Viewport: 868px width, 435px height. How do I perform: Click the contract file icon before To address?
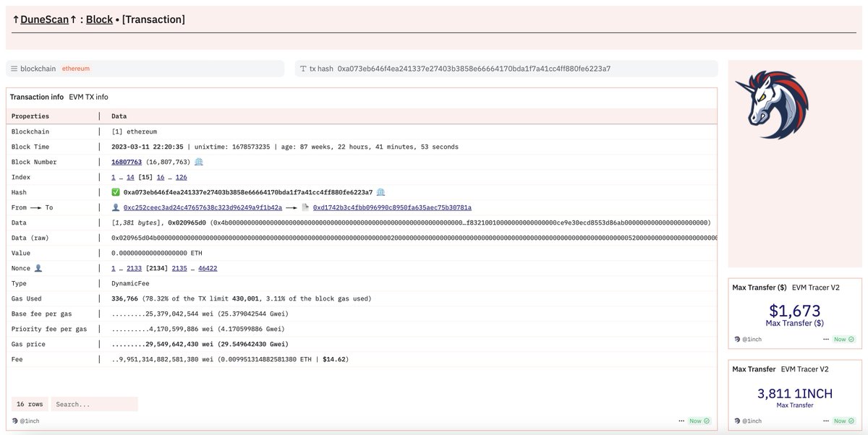tap(305, 207)
